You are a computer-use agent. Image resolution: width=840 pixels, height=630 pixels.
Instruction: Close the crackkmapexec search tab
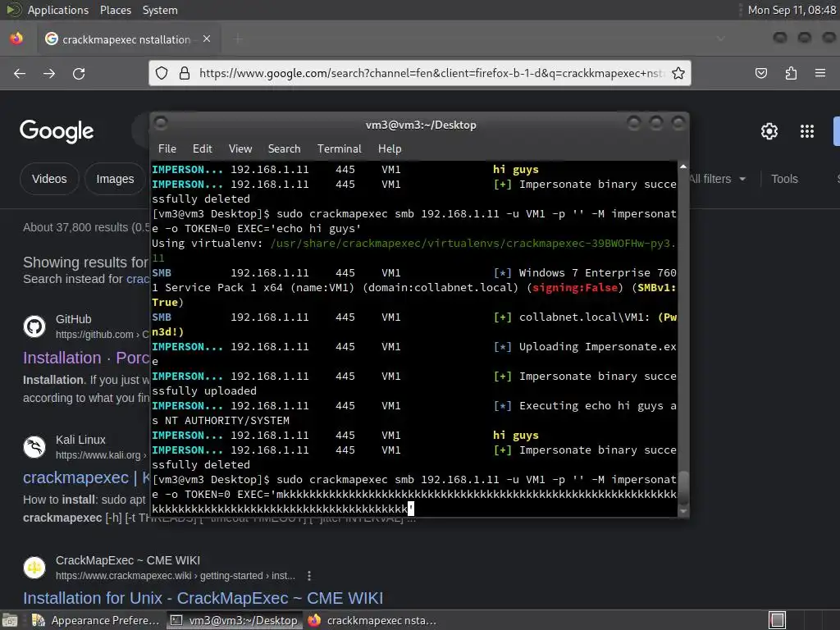coord(207,39)
